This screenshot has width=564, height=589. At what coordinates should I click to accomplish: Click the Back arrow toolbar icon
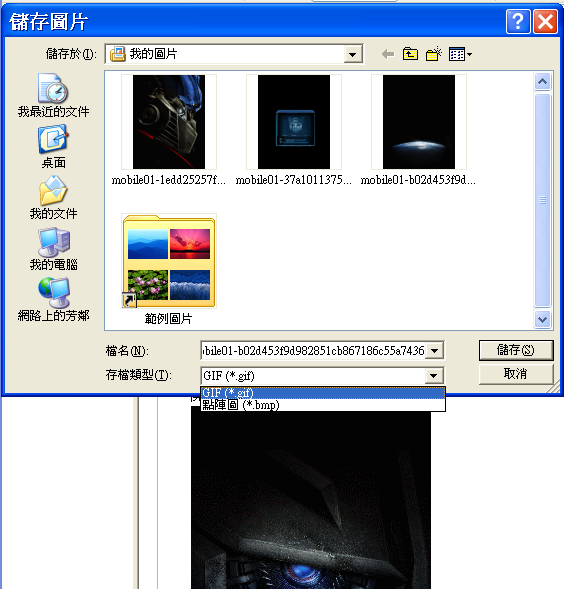click(x=388, y=54)
